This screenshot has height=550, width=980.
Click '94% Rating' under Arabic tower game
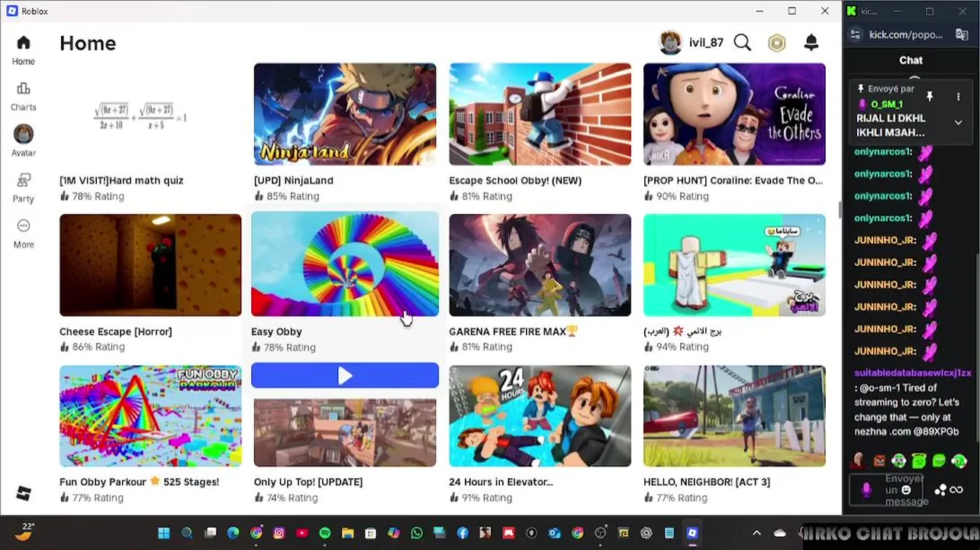pos(682,347)
